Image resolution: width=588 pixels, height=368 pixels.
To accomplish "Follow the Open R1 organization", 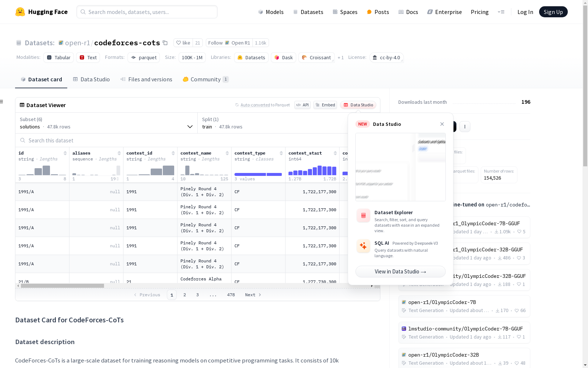I will click(229, 43).
